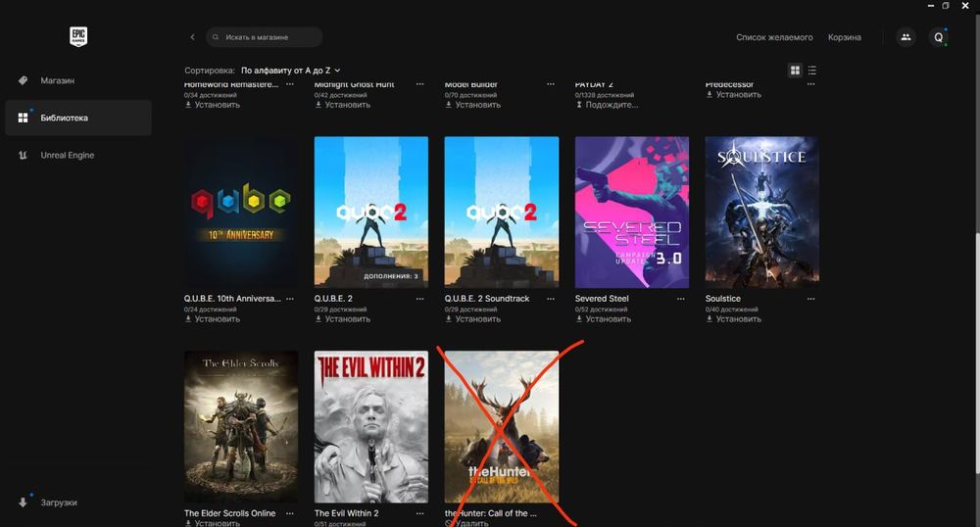Click The Elder Scrolls Online title

coord(230,513)
